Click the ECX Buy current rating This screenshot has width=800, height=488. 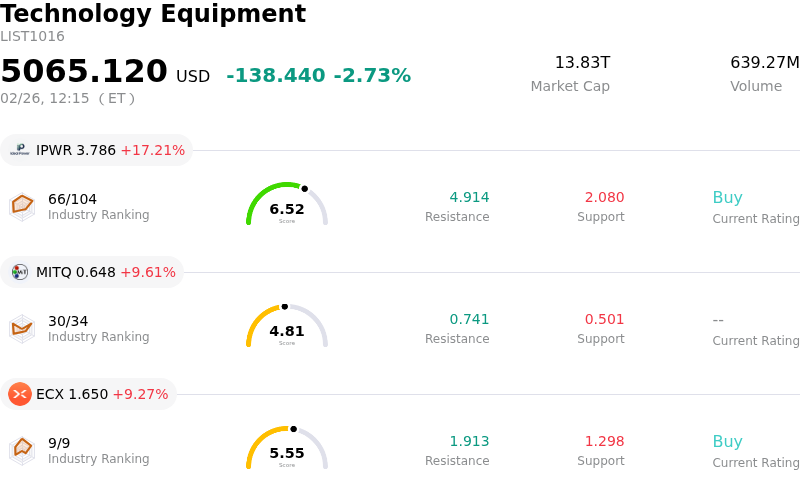[727, 442]
